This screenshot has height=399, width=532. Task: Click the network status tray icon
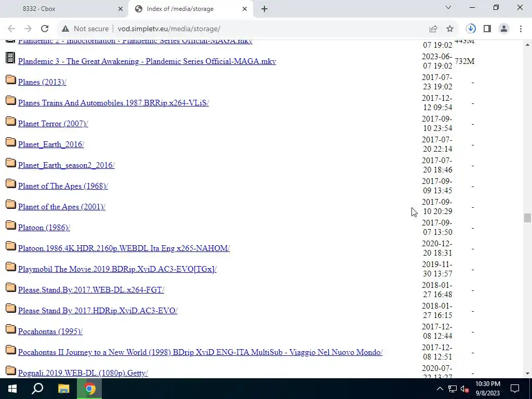[453, 389]
